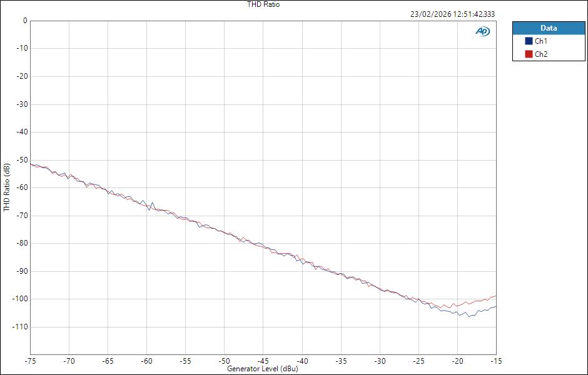Click the Ch2 curve at its rightmost endpoint
The height and width of the screenshot is (375, 588).
497,296
